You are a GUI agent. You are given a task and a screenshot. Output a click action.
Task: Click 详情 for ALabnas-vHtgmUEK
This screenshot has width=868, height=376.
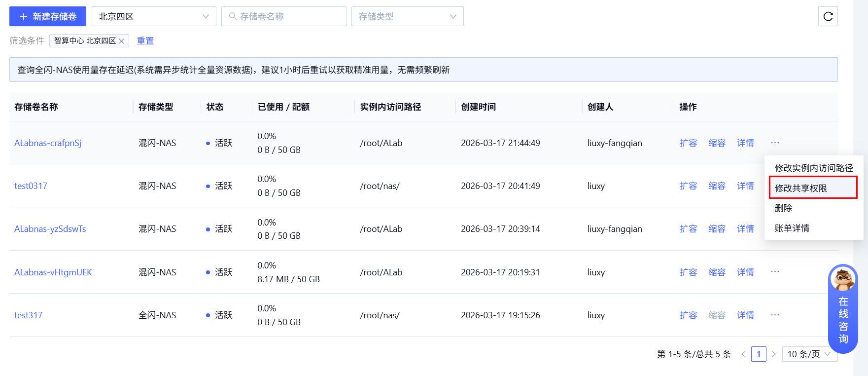coord(745,272)
